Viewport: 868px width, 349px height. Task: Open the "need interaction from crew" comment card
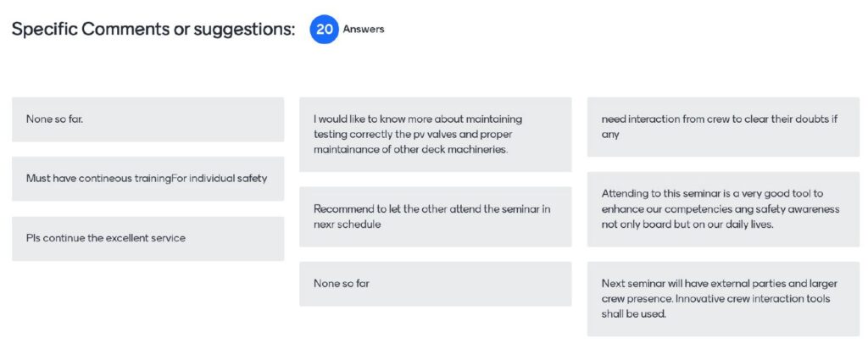pyautogui.click(x=723, y=126)
